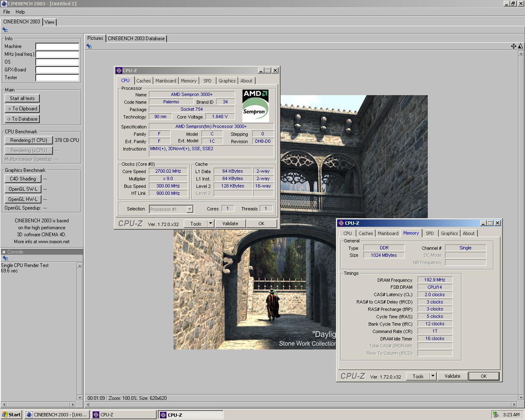
Task: Run Rendering (1 CPU) benchmark
Action: pyautogui.click(x=29, y=140)
